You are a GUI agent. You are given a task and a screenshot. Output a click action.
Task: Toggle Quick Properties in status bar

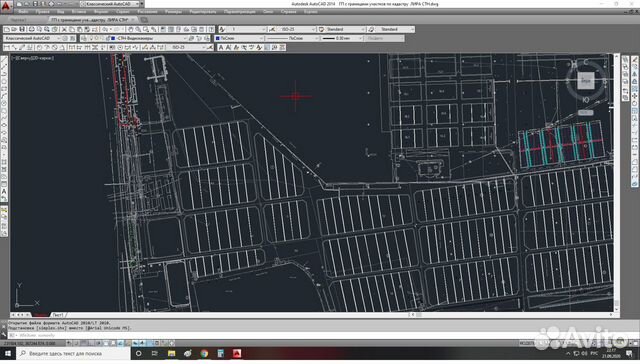click(x=157, y=343)
